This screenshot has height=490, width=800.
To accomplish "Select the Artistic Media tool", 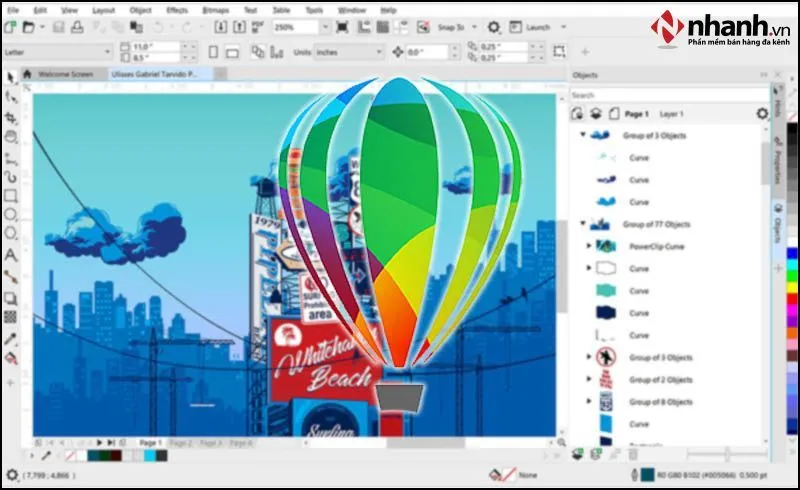I will tap(11, 177).
